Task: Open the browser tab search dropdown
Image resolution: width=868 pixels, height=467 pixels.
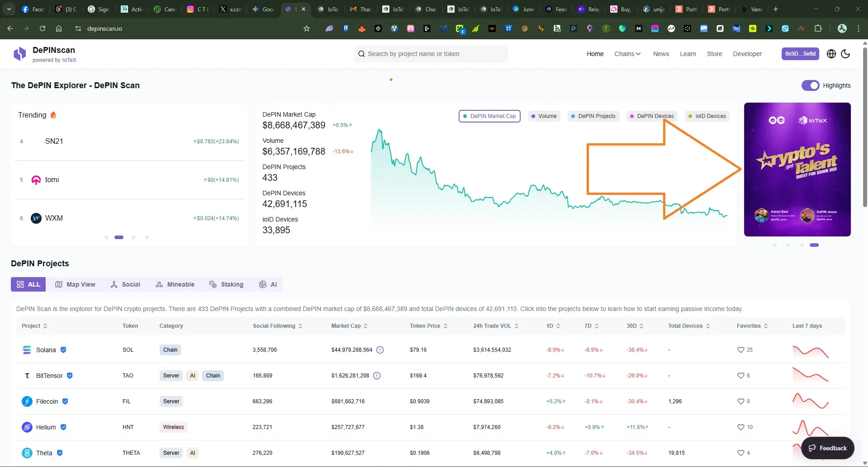Action: tap(9, 9)
